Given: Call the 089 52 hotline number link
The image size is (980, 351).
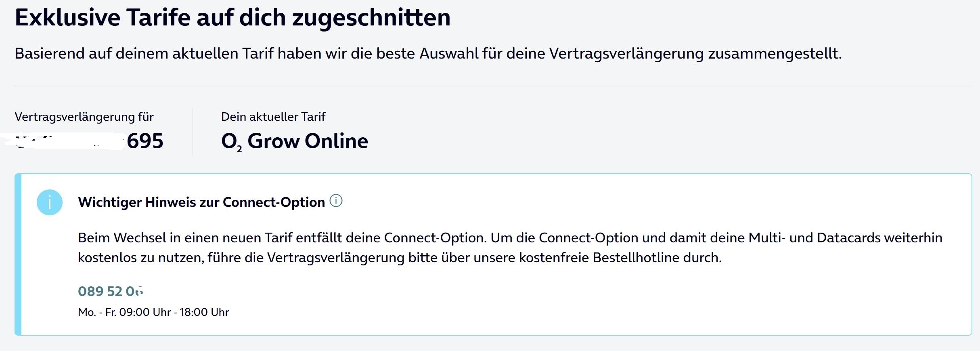Looking at the screenshot, I should point(110,291).
